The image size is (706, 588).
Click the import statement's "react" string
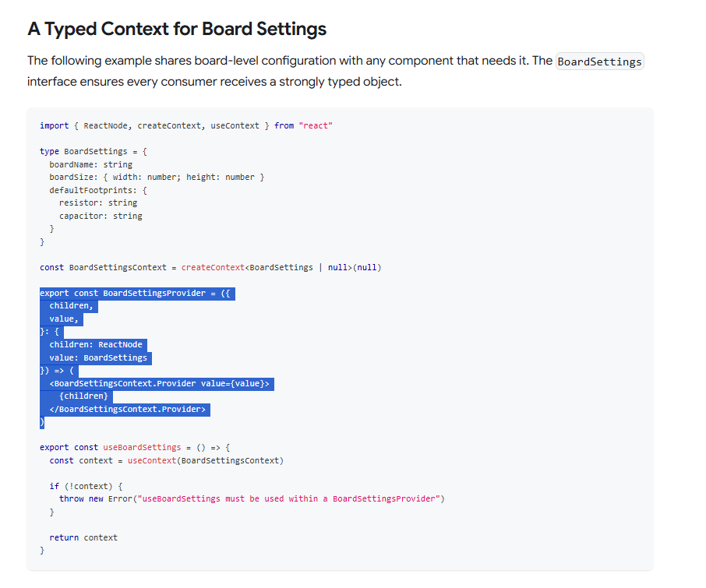point(315,125)
